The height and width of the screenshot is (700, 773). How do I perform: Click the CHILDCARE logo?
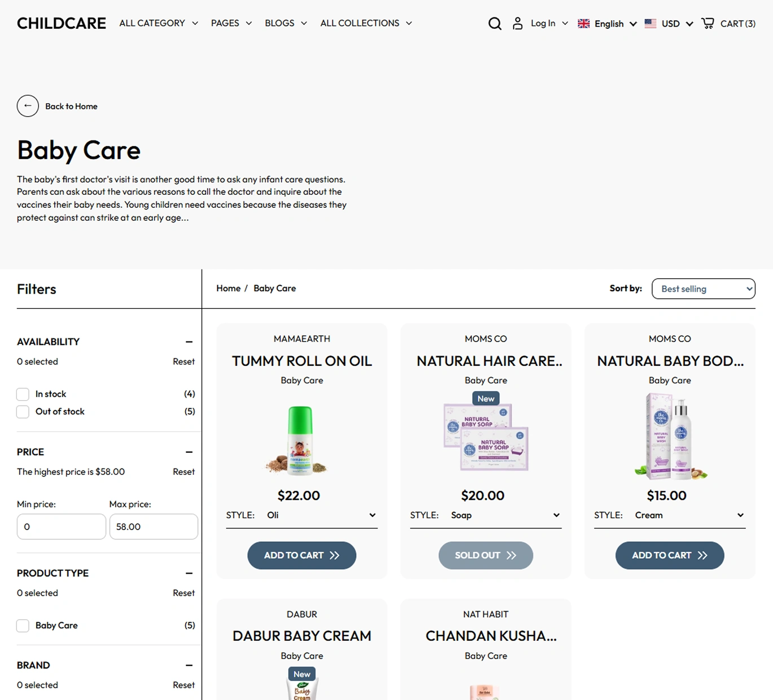[62, 23]
